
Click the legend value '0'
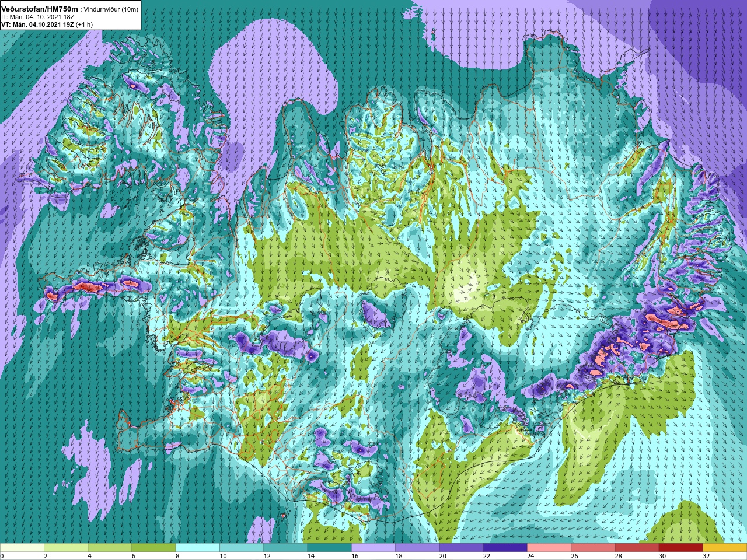(2, 556)
